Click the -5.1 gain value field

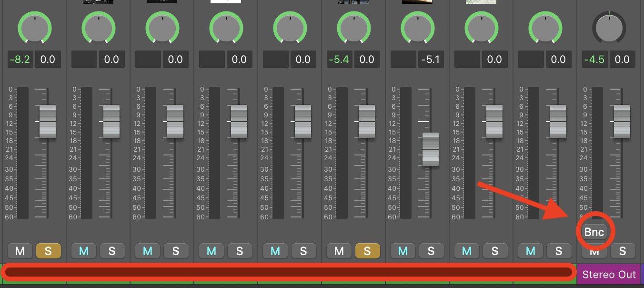coord(431,60)
